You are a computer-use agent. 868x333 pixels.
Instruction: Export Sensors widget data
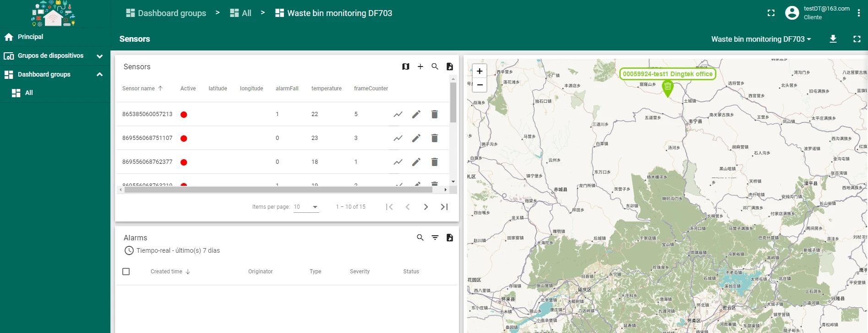coord(449,67)
